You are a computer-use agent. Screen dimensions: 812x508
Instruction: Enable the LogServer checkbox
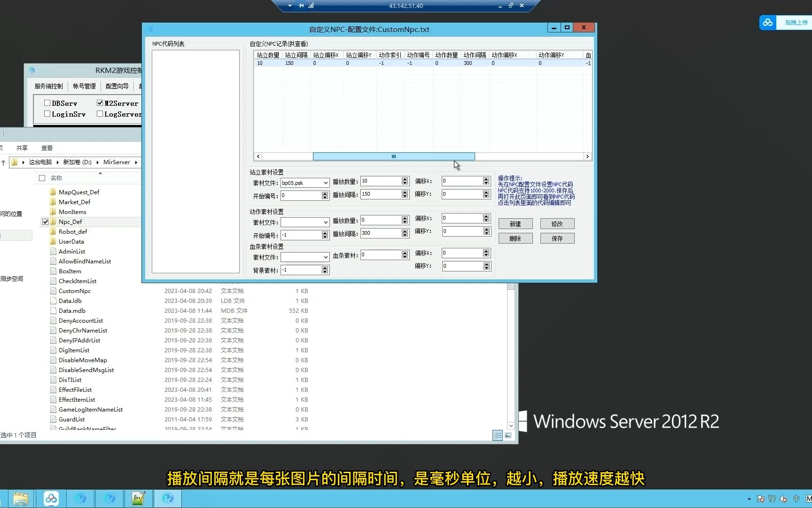(100, 114)
